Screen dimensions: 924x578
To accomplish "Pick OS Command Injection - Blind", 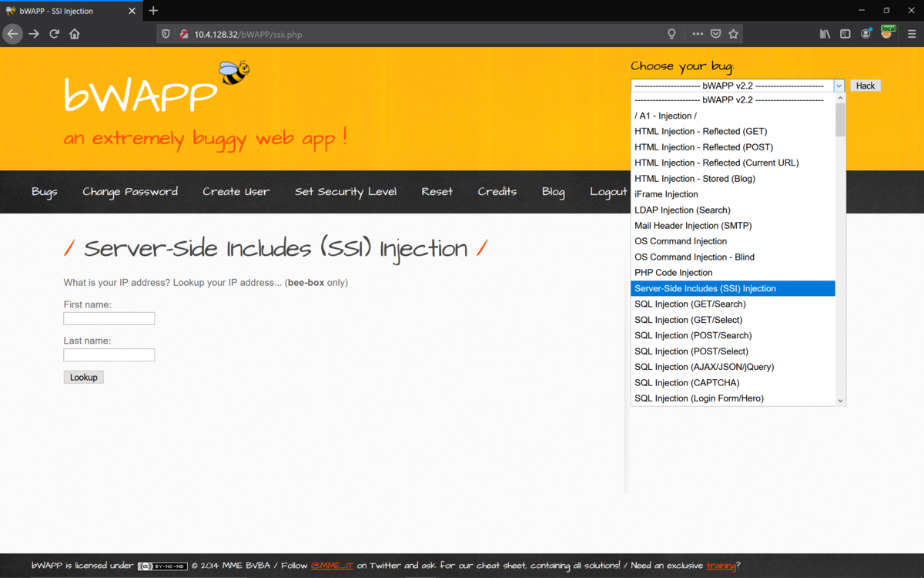I will 733,257.
